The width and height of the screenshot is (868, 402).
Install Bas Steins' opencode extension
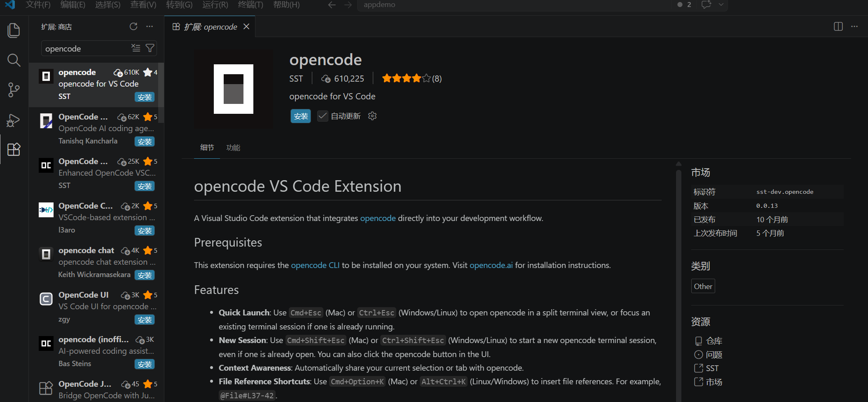pyautogui.click(x=145, y=364)
